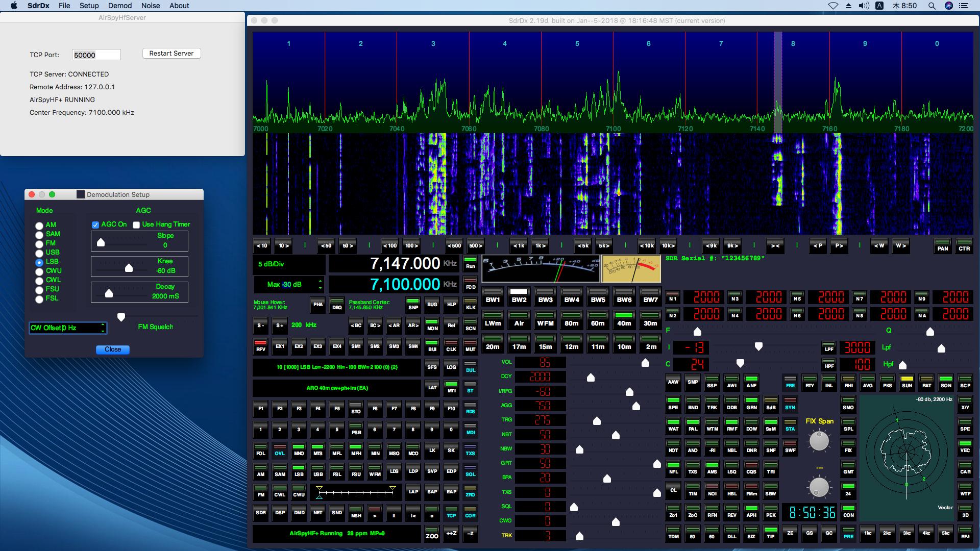Enable the Use Hang Timer checkbox

coord(136,224)
